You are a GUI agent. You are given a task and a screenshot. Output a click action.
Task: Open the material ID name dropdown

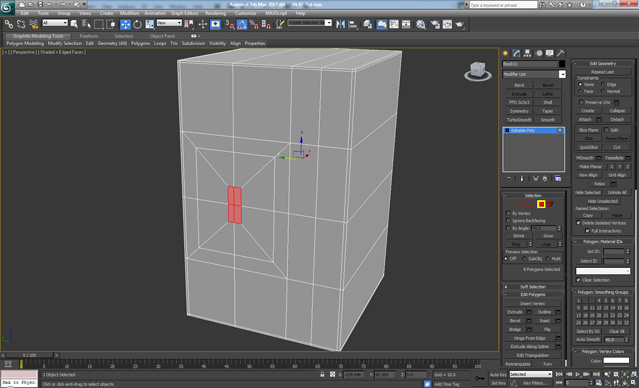(x=603, y=271)
